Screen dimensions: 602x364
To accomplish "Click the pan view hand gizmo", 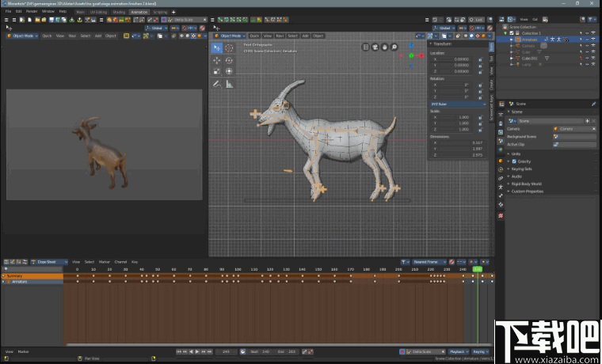I will (x=385, y=47).
